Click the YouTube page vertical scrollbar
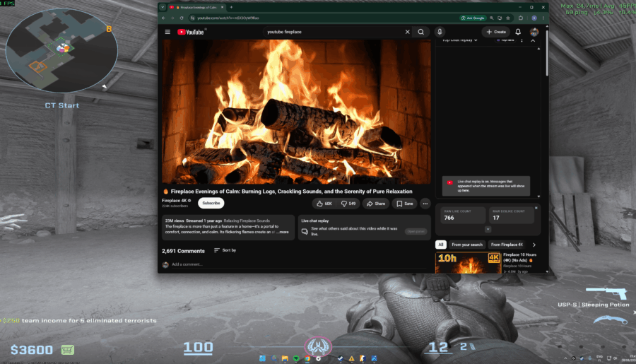The width and height of the screenshot is (636, 364). pyautogui.click(x=547, y=53)
